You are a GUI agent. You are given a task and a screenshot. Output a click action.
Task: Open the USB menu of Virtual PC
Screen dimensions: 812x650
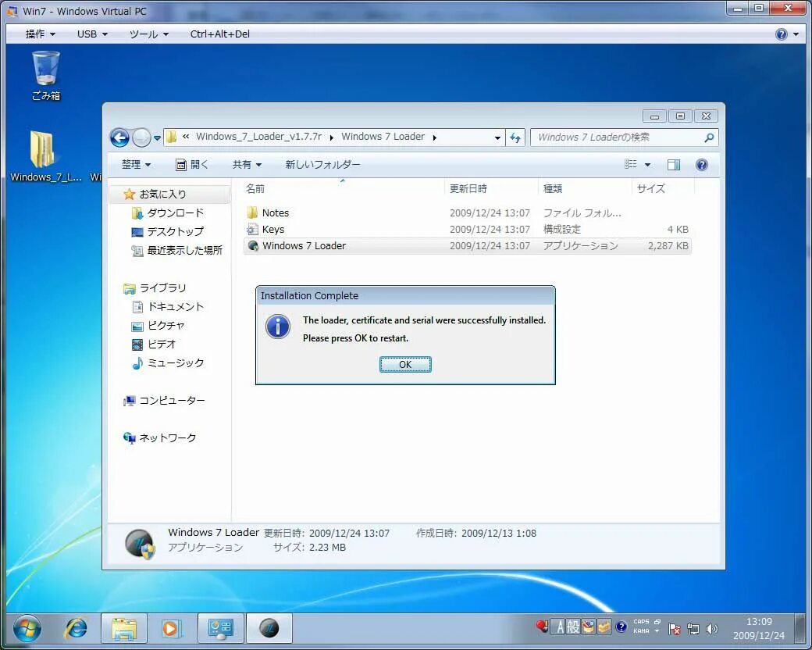tap(92, 34)
